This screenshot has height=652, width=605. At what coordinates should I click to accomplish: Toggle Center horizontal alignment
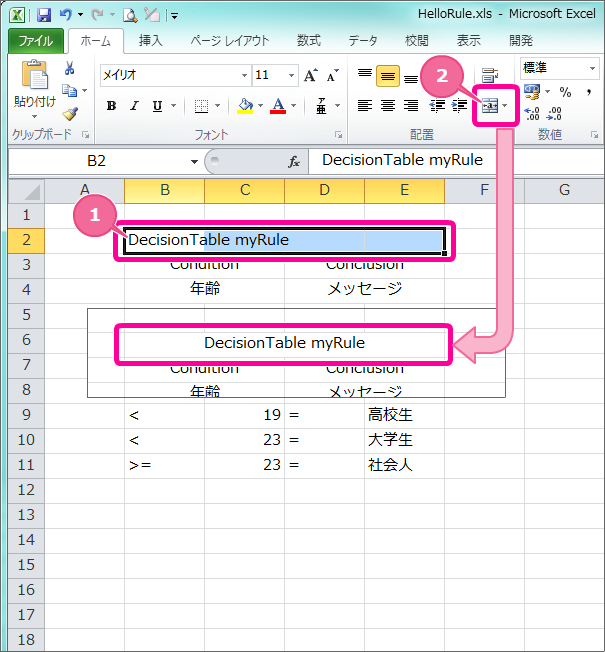click(388, 106)
